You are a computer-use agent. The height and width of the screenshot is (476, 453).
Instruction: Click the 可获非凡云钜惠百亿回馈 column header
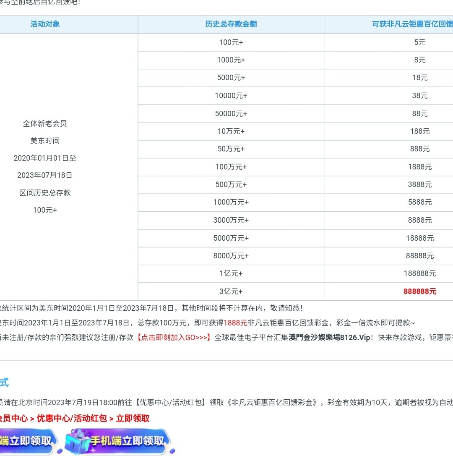(x=412, y=24)
